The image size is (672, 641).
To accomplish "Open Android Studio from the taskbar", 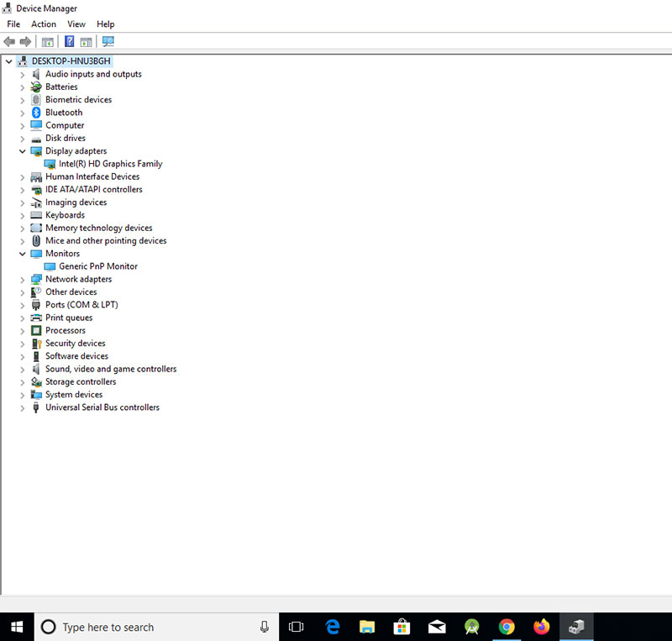I will (472, 627).
